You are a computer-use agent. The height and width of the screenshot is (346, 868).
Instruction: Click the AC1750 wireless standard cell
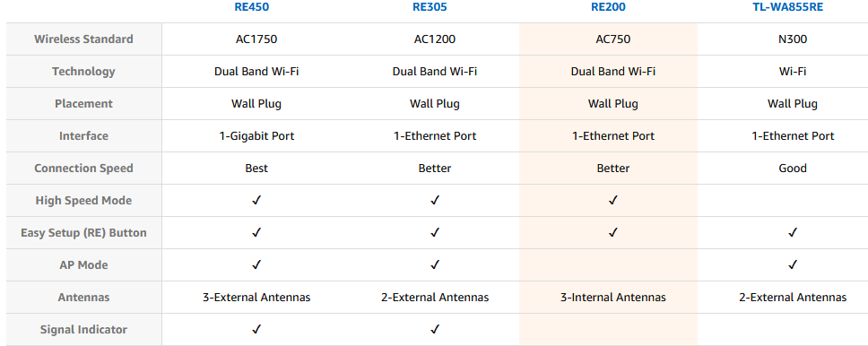(256, 39)
